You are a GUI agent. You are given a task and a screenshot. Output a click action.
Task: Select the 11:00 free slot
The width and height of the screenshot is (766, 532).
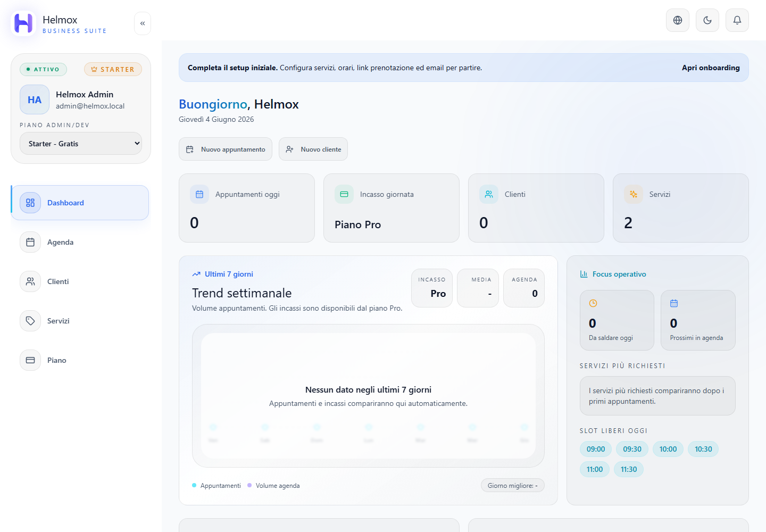pyautogui.click(x=595, y=469)
